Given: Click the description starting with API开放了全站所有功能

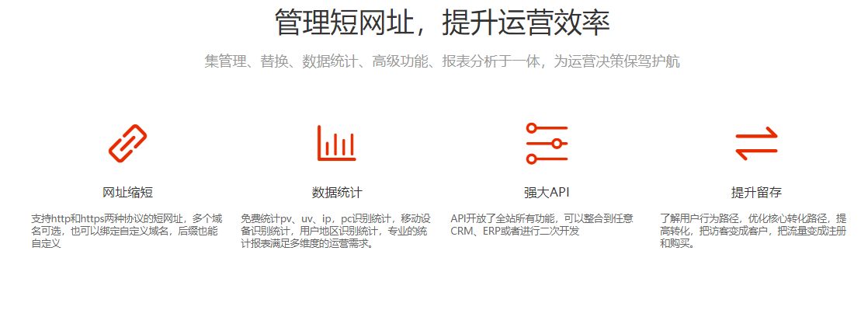Looking at the screenshot, I should (x=542, y=225).
